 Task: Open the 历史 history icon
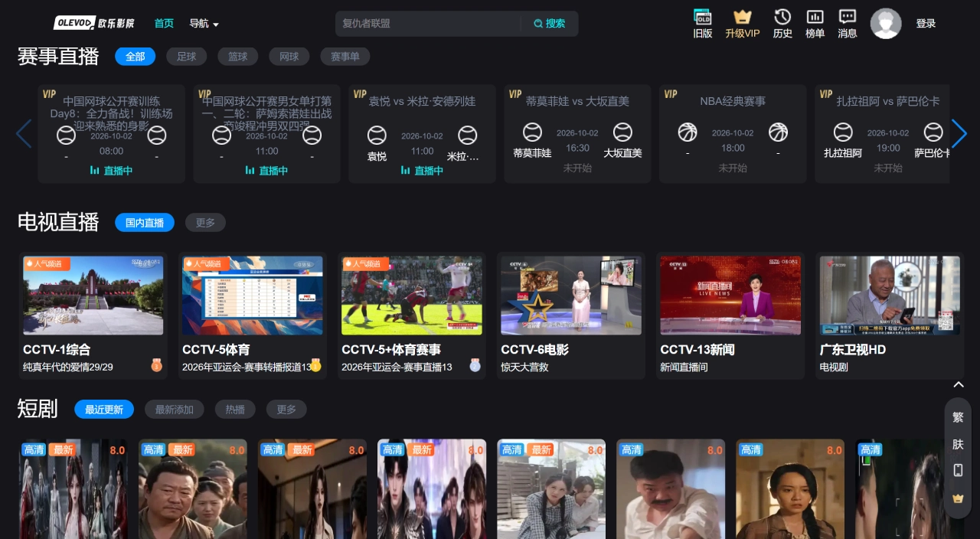point(782,17)
